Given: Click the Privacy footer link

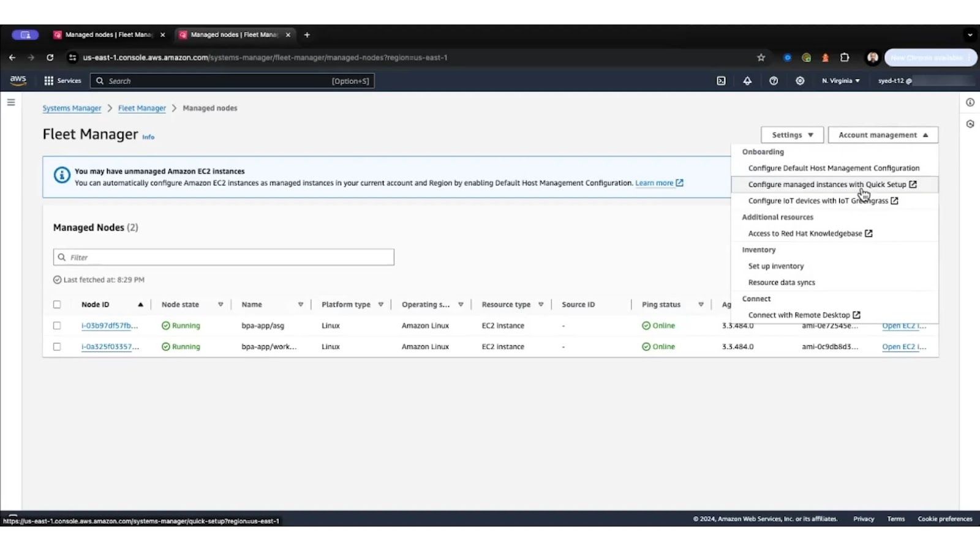Looking at the screenshot, I should [x=864, y=519].
